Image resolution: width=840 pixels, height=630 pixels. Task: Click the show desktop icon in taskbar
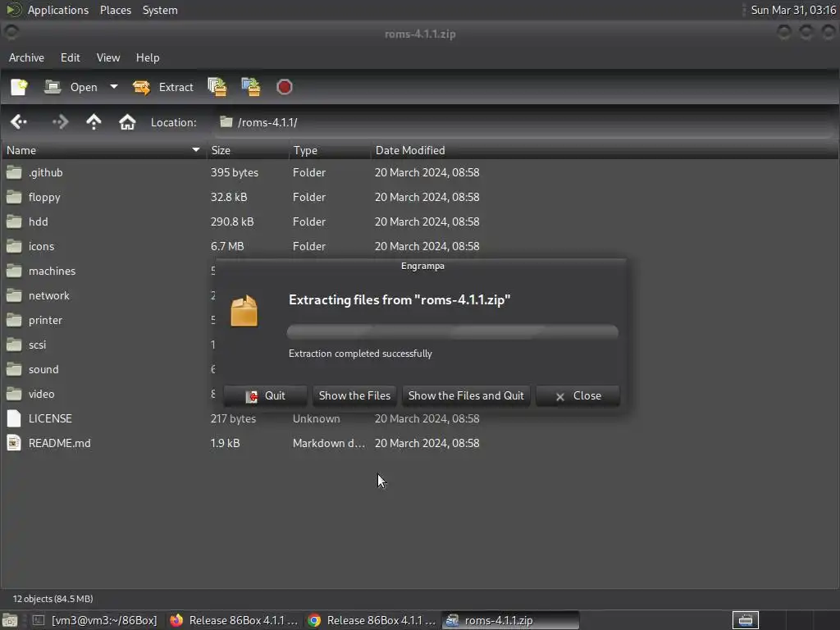[10, 620]
